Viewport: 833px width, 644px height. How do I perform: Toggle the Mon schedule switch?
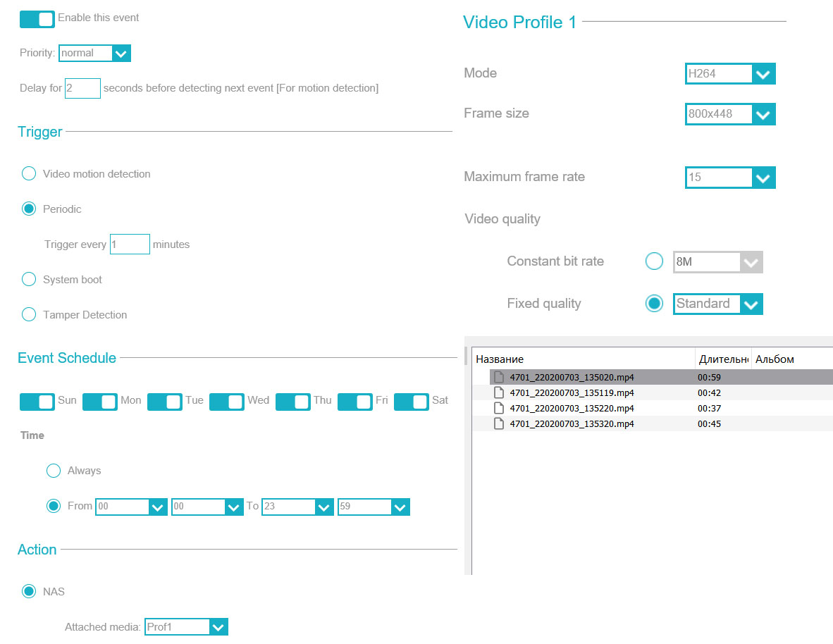tap(100, 402)
